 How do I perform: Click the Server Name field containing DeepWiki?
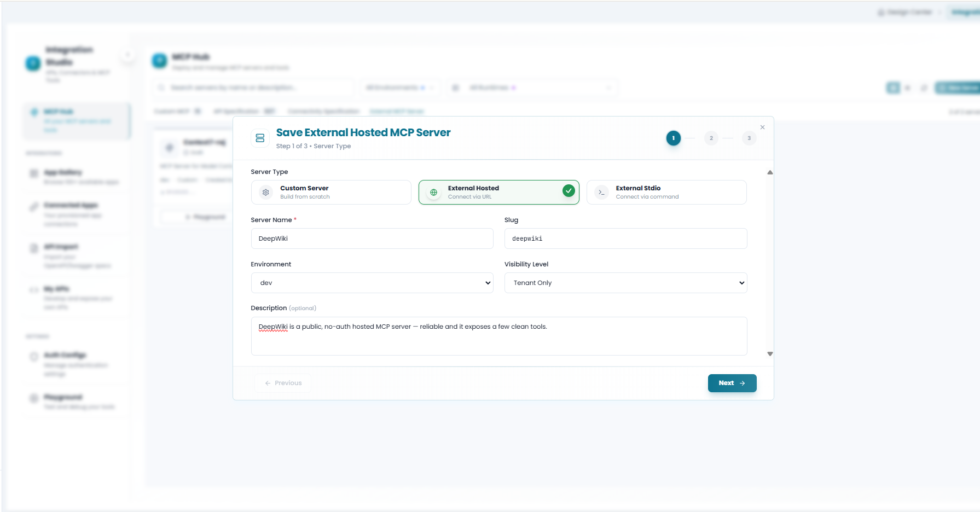(x=372, y=238)
